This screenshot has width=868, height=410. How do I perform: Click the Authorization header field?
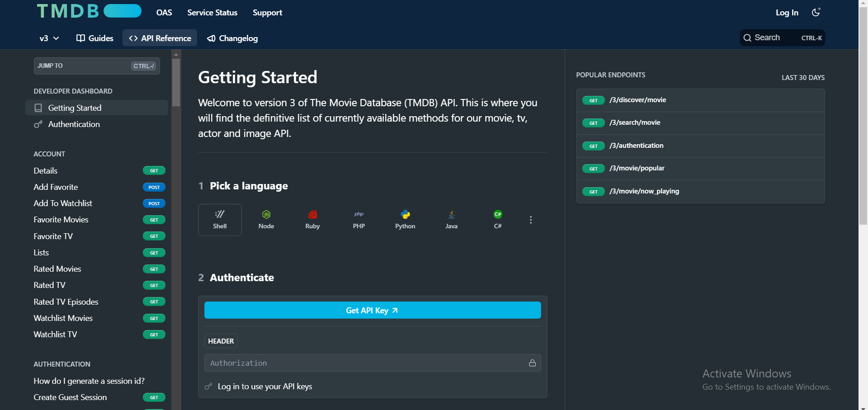pos(373,363)
